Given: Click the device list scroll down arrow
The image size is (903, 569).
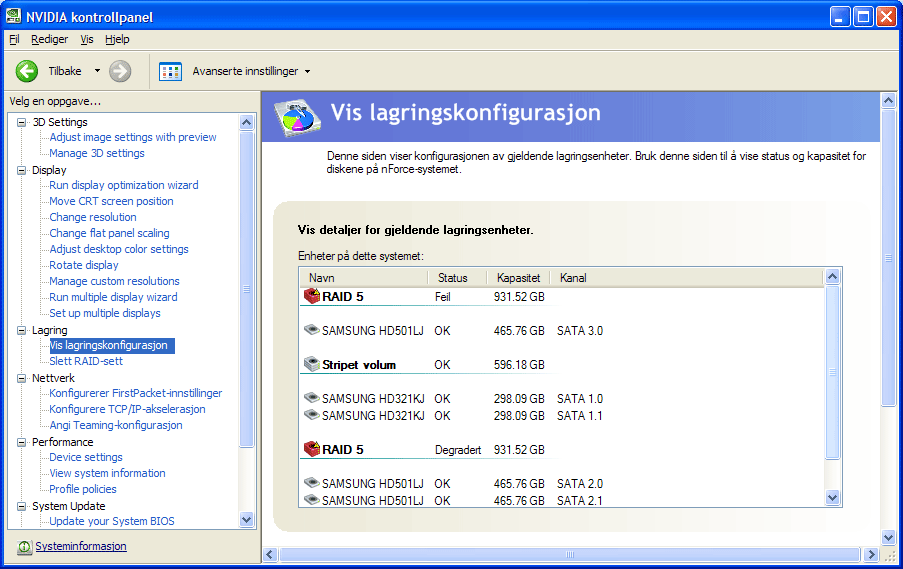Looking at the screenshot, I should click(x=832, y=498).
